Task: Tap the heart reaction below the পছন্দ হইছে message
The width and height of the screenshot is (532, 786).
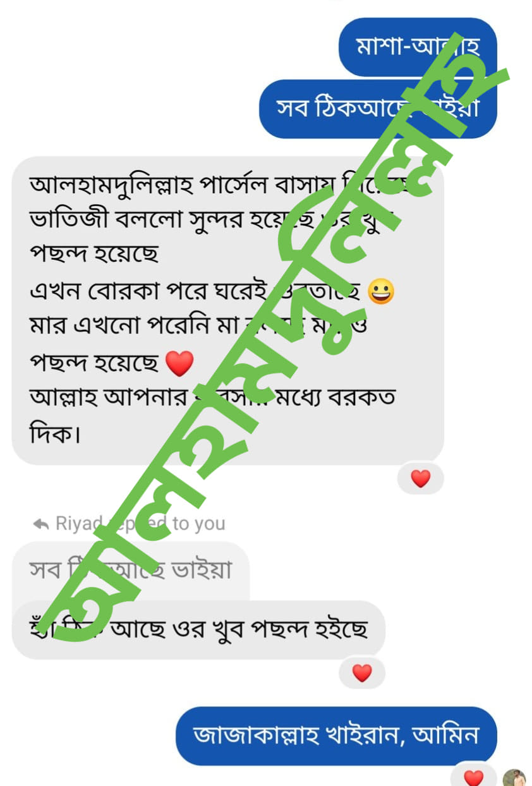Action: coord(362,673)
